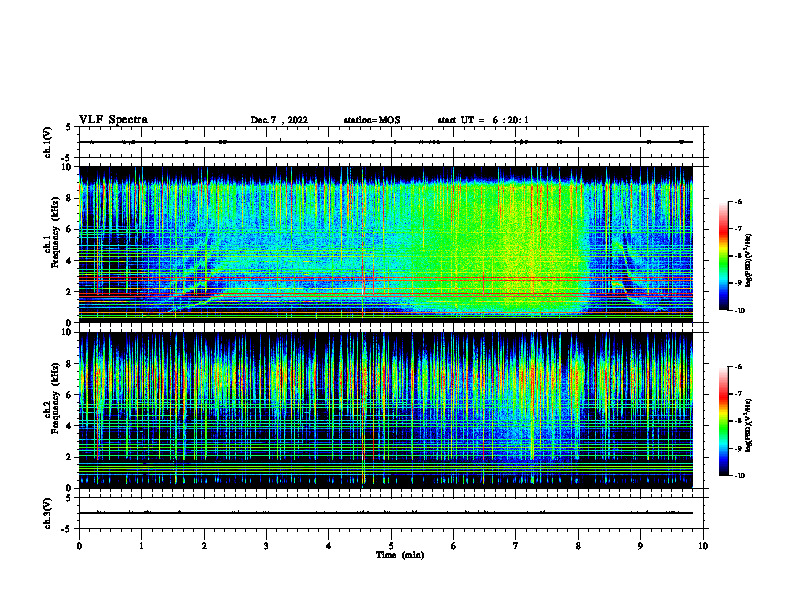This screenshot has height=612, width=792.
Task: Click time axis tick label "6"
Action: pos(454,546)
